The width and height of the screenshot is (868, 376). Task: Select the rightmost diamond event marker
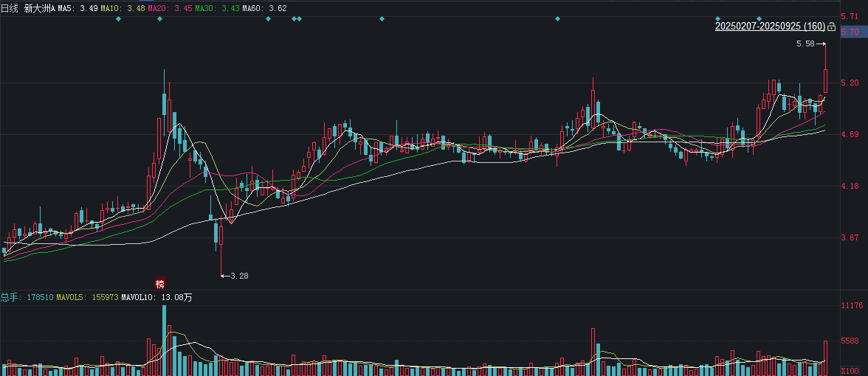(759, 19)
